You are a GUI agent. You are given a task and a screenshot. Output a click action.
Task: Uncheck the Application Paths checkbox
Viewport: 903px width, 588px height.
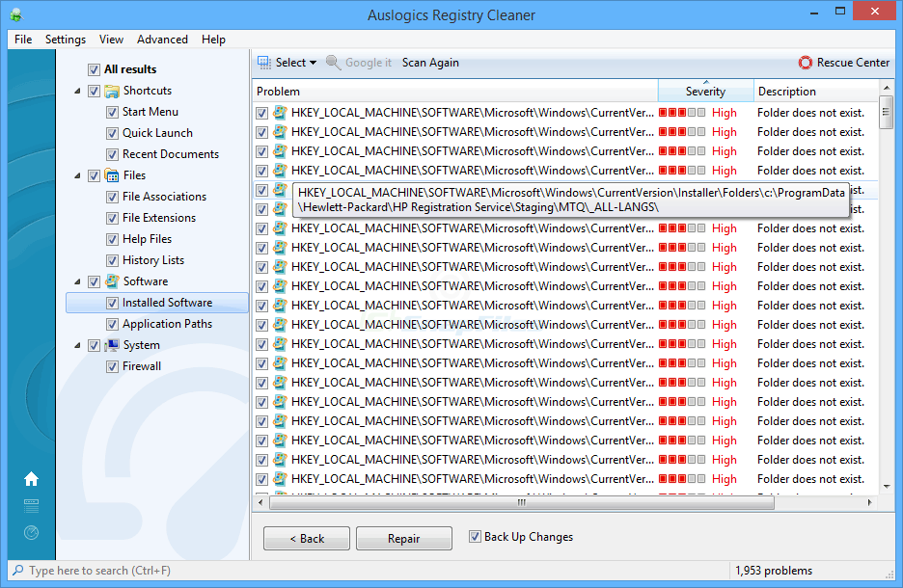(x=112, y=325)
